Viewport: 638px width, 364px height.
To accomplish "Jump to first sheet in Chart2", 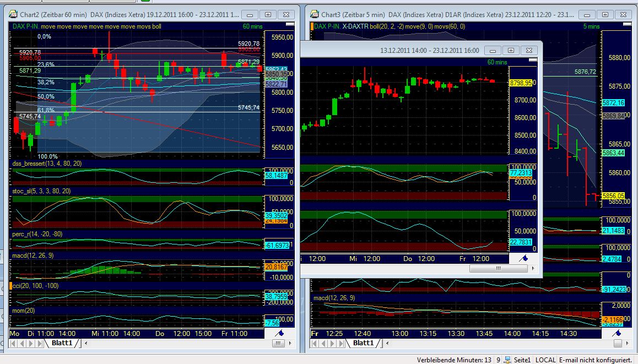I will [13, 344].
